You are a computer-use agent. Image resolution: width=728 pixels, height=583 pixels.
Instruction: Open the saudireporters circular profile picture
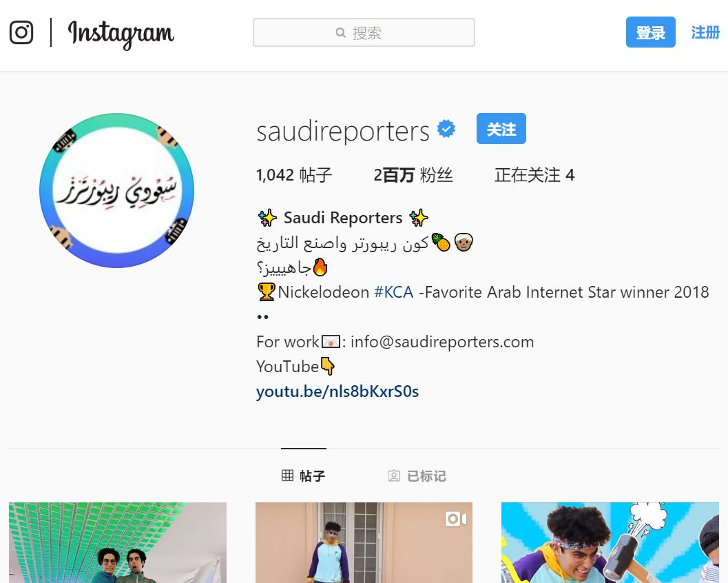point(116,190)
